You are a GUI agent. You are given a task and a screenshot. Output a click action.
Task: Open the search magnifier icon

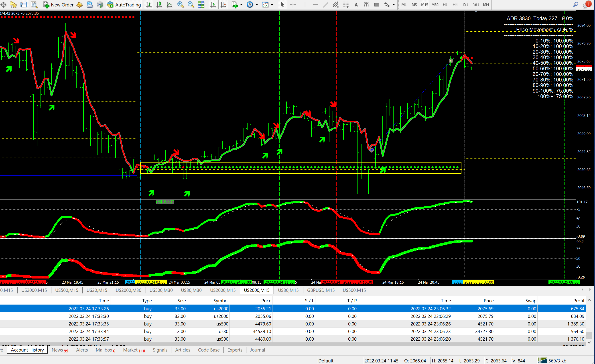[x=575, y=5]
